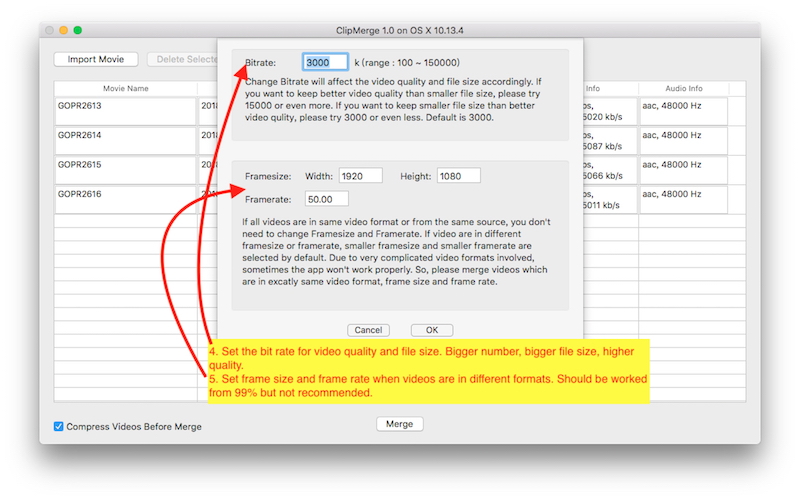Click the 5020 kb/s video info cell

pos(610,111)
